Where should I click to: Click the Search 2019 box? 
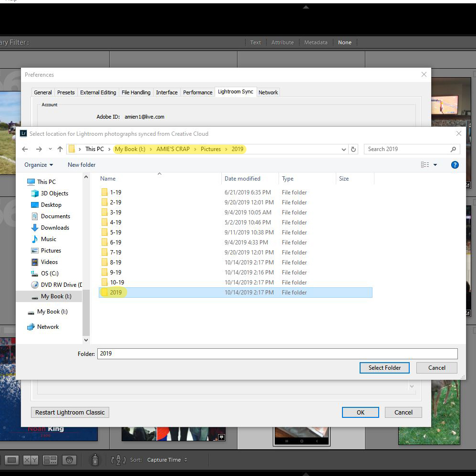click(412, 149)
